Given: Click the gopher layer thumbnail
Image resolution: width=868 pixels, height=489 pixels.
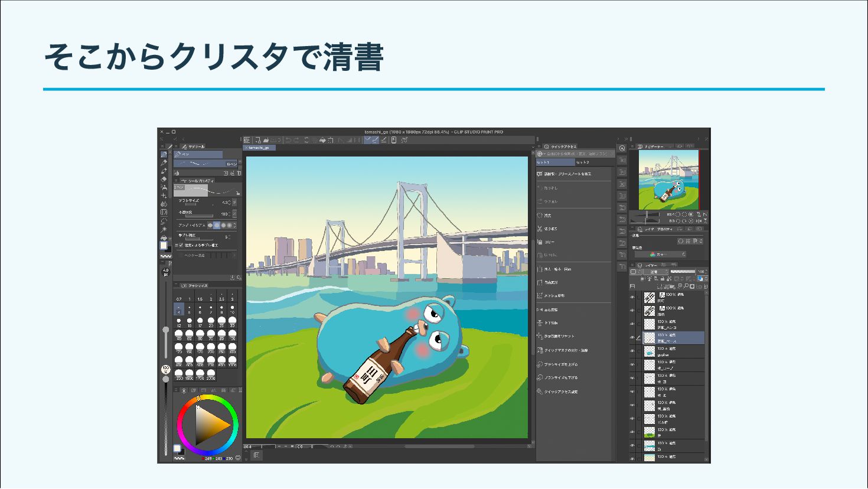Looking at the screenshot, I should [650, 351].
